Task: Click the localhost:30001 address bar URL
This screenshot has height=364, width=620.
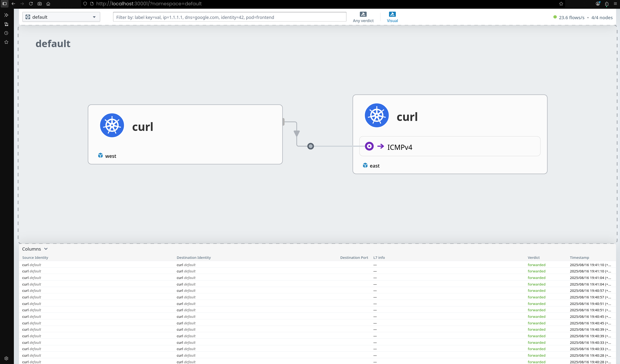Action: pos(149,4)
